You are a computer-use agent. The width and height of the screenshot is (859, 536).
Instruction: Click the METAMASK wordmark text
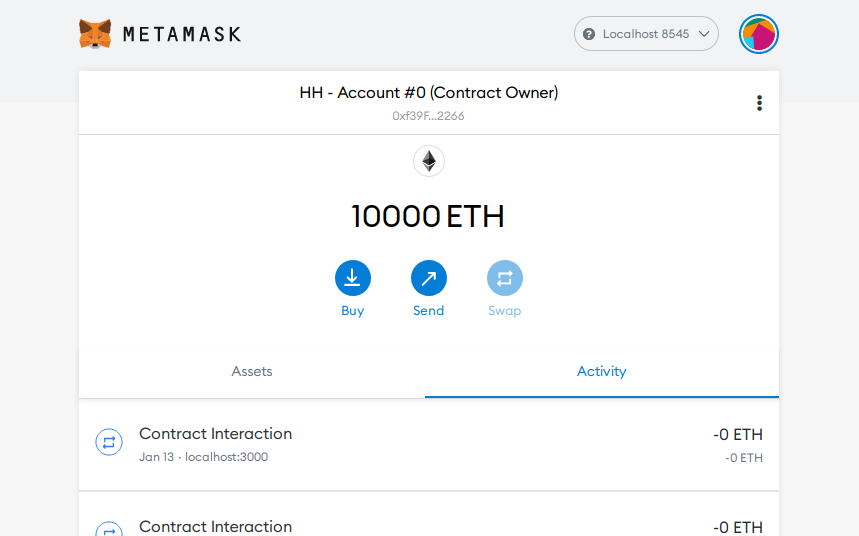[x=182, y=35]
